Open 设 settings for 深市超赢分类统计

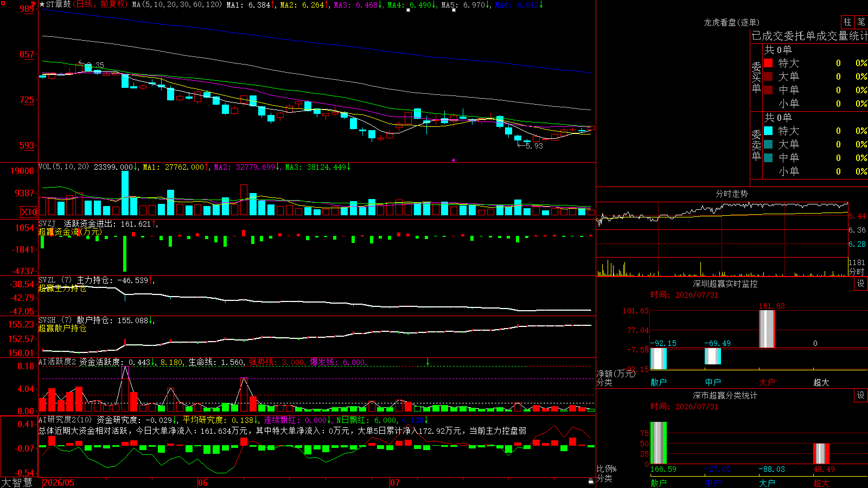(x=861, y=395)
